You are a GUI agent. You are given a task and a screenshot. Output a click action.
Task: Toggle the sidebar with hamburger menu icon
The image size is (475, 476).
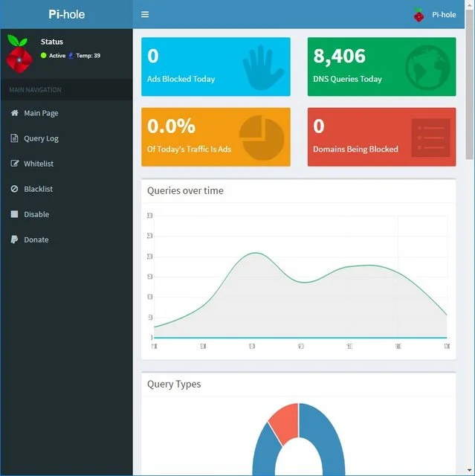tap(145, 14)
